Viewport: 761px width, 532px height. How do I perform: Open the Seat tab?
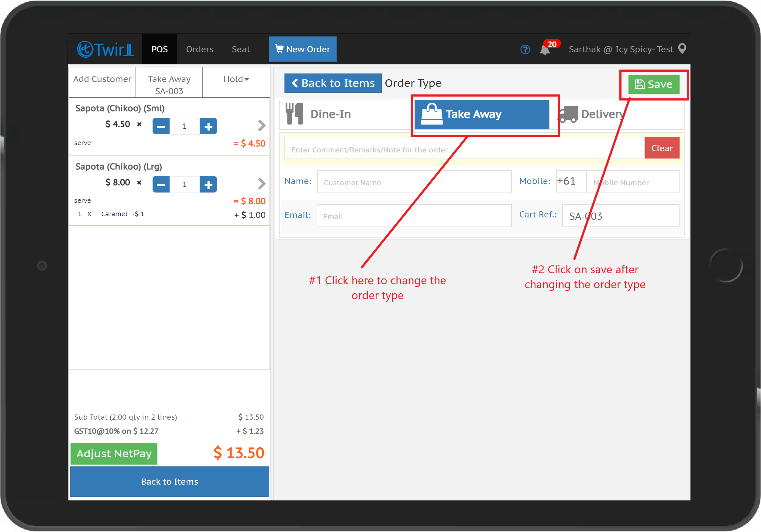coord(241,49)
